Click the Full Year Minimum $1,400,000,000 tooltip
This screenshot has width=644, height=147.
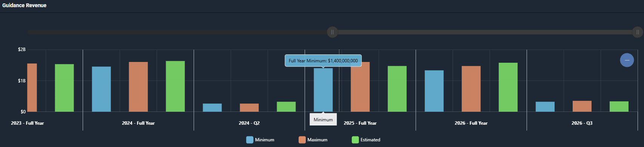323,60
